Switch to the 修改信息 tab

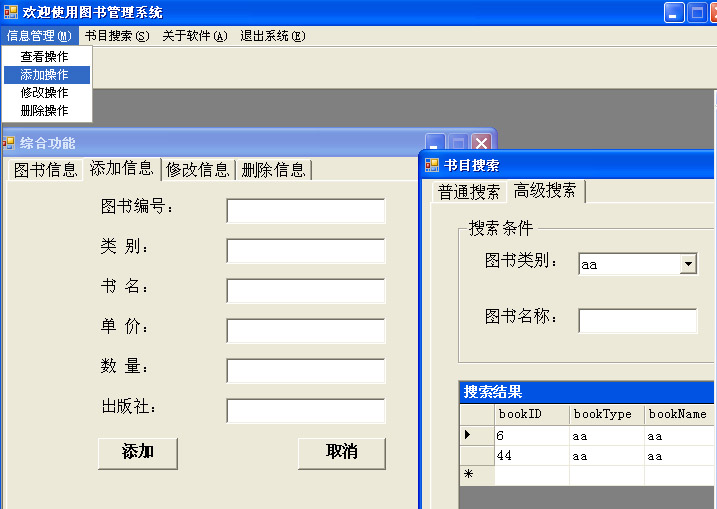pyautogui.click(x=198, y=170)
